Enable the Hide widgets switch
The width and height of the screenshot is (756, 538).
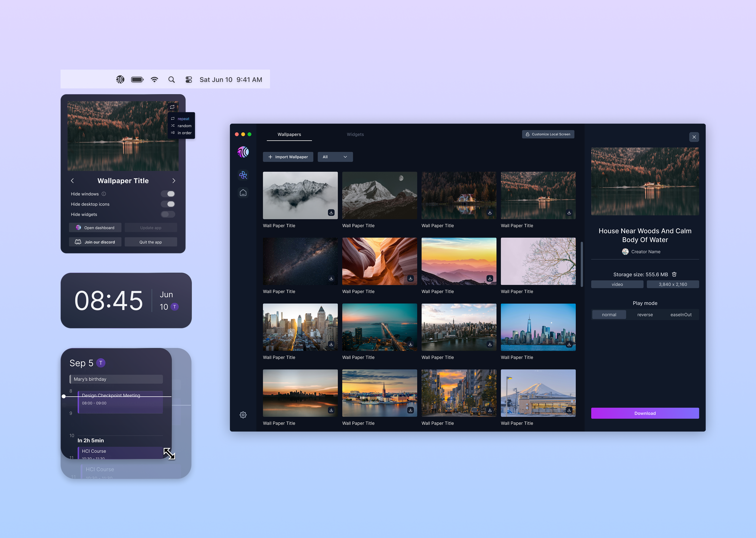pyautogui.click(x=168, y=214)
